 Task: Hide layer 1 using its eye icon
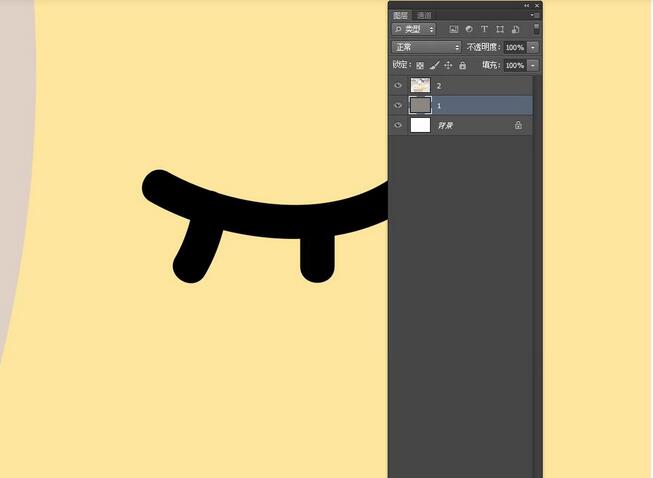398,105
